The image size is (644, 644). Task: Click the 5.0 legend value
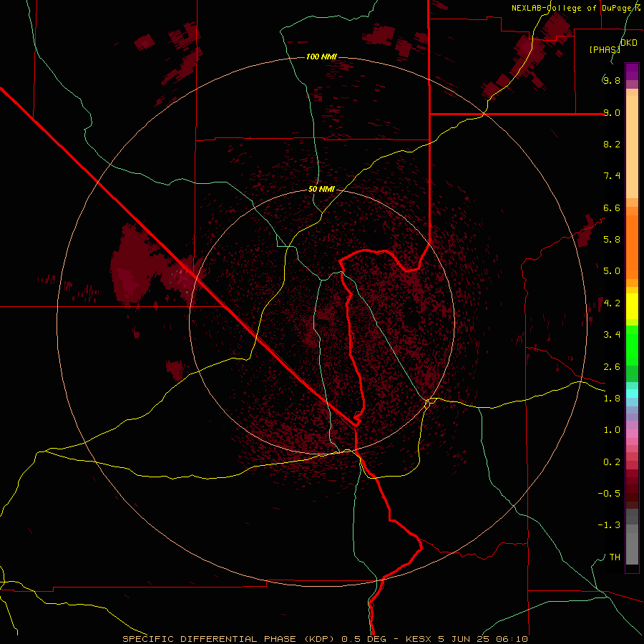[x=612, y=271]
